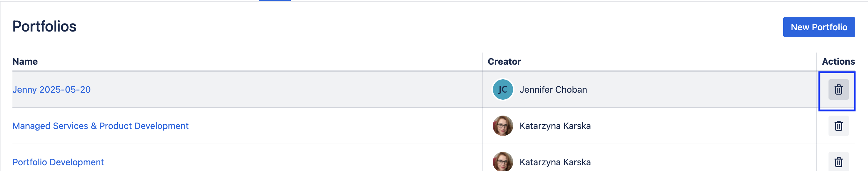Image resolution: width=868 pixels, height=171 pixels.
Task: Click empty space right of Jennifer Choban name
Action: 691,89
